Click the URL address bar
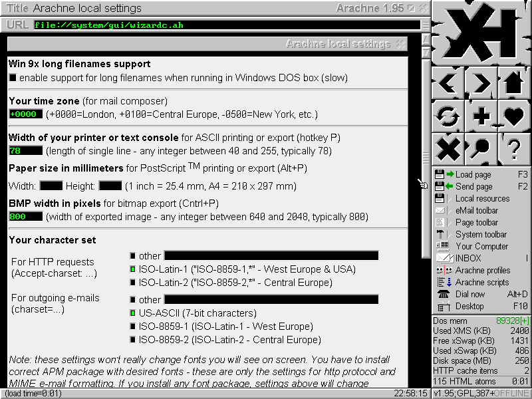The width and height of the screenshot is (532, 399). 227,25
